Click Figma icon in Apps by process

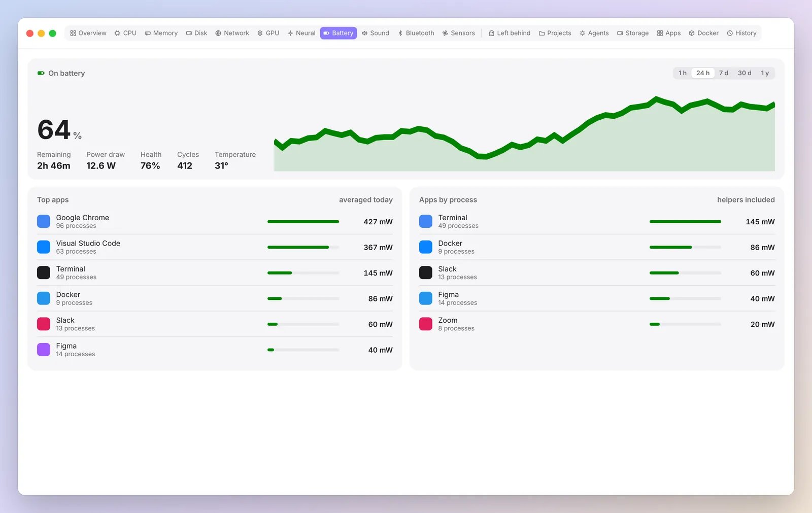[x=426, y=298]
